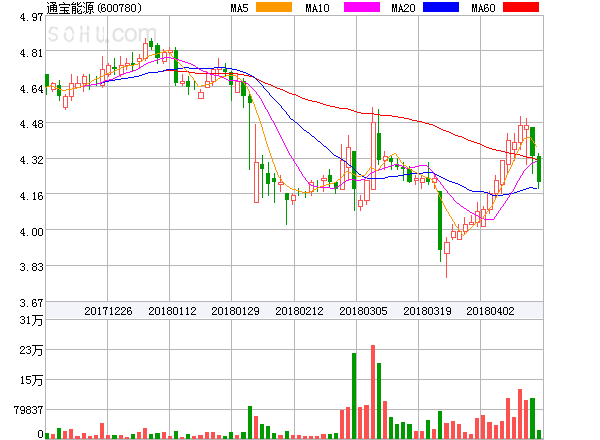The image size is (600, 440).
Task: Click the red MA60 legend swatch
Action: [520, 8]
